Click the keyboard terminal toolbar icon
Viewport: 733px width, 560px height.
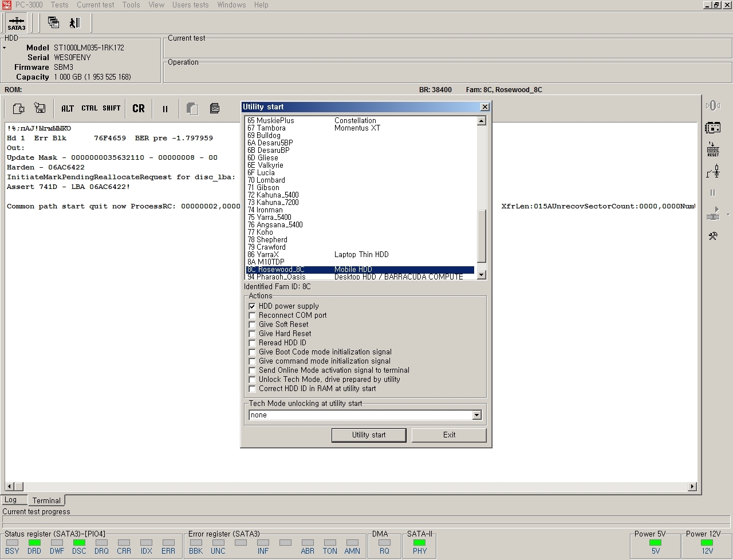point(215,108)
